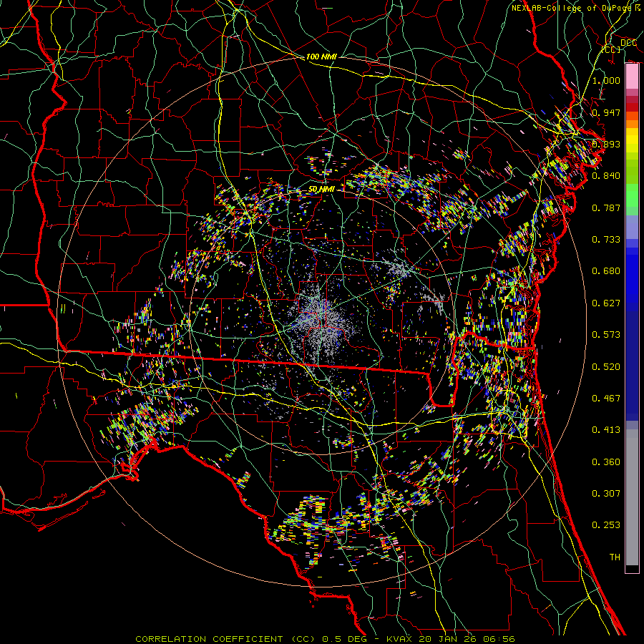The height and width of the screenshot is (644, 644).
Task: Click the DCC label above the legend
Action: (x=628, y=43)
